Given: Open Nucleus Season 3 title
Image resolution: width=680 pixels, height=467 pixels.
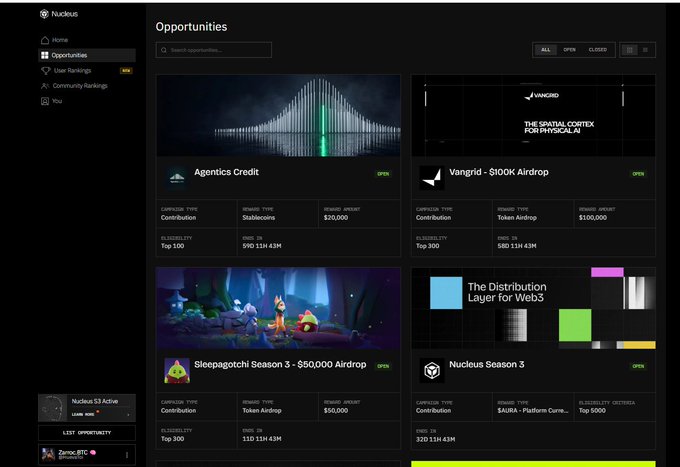Looking at the screenshot, I should coord(487,365).
